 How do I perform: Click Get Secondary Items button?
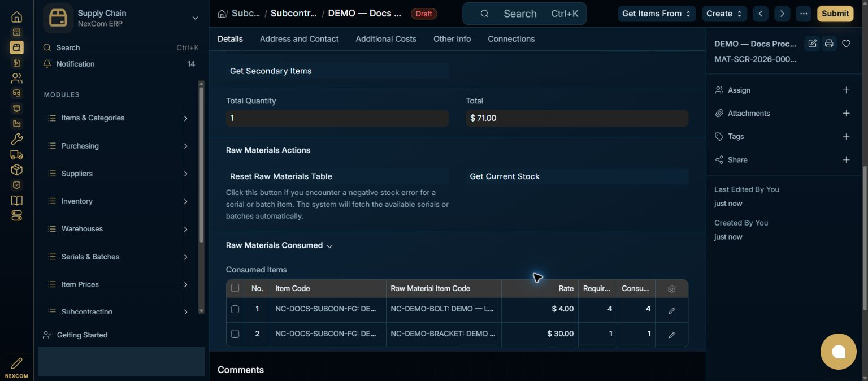[x=337, y=71]
